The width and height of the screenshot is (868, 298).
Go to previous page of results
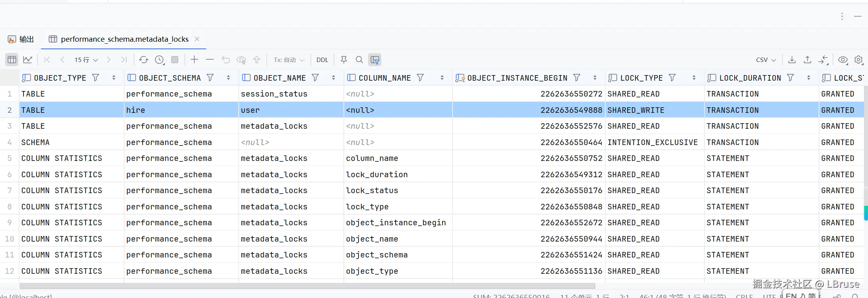coord(62,60)
